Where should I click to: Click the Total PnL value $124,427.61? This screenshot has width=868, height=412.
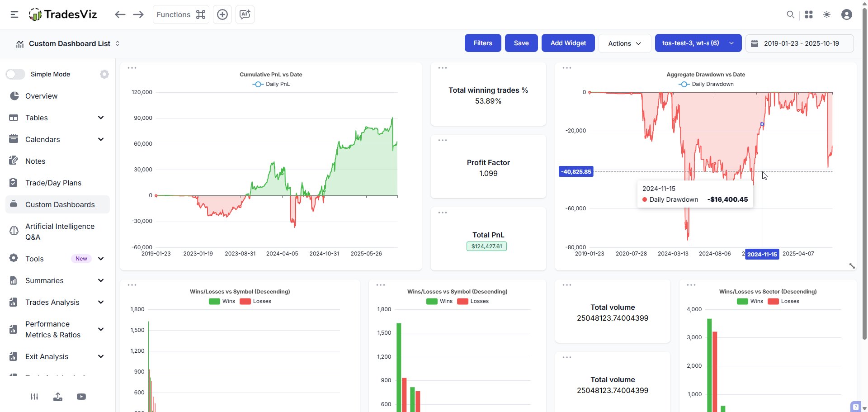[486, 246]
